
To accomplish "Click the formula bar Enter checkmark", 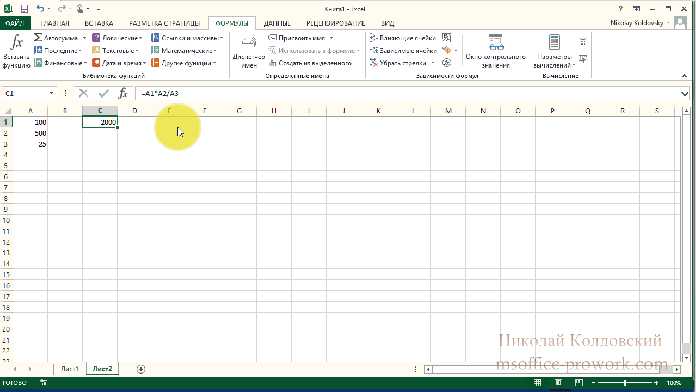I will click(103, 93).
